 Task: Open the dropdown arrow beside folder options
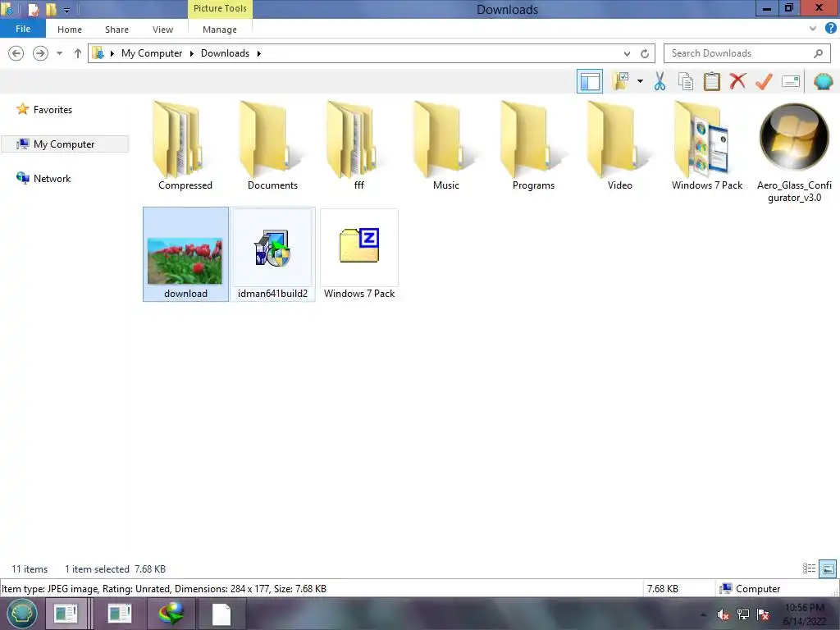[x=640, y=81]
